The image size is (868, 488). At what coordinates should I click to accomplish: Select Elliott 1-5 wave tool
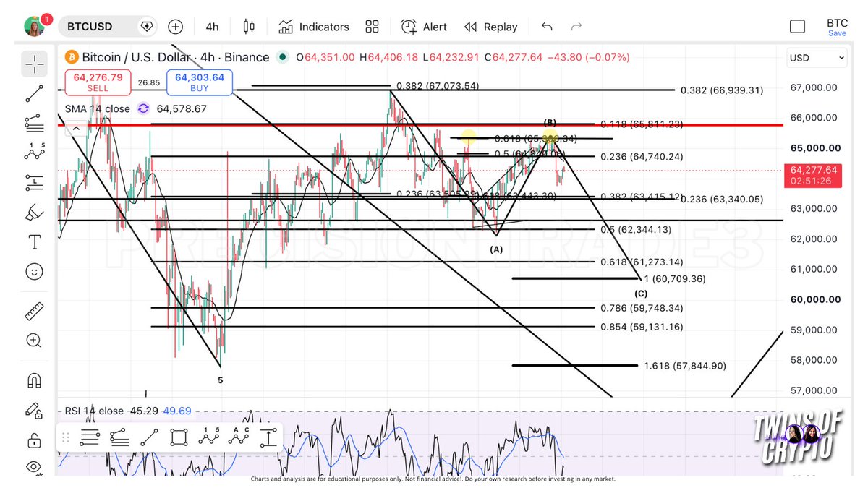coord(208,437)
